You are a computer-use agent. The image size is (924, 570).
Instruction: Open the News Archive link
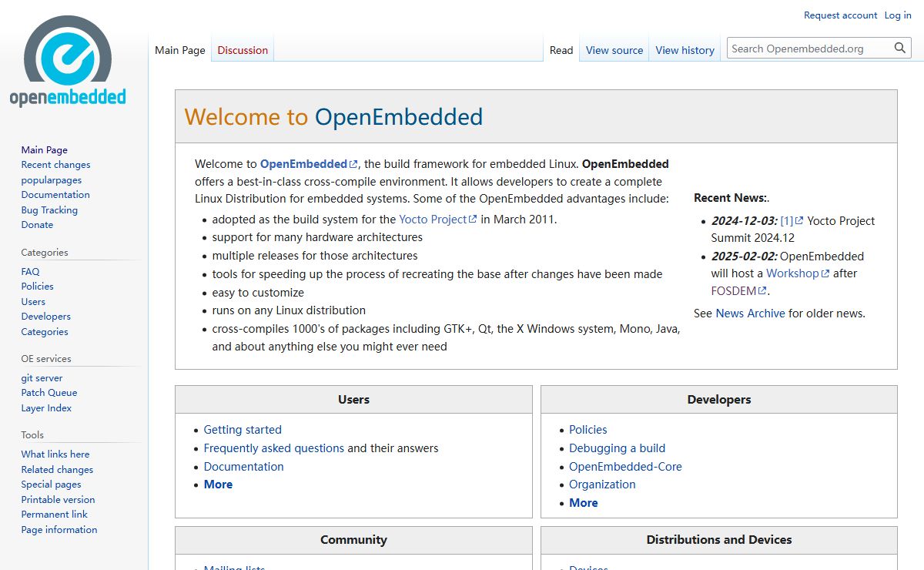pyautogui.click(x=750, y=313)
